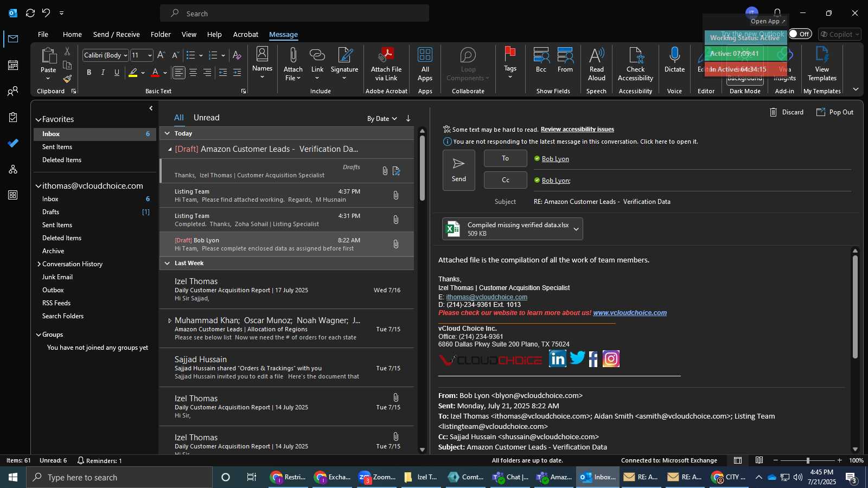The image size is (868, 488).
Task: Show only Unread messages tab
Action: click(x=207, y=118)
